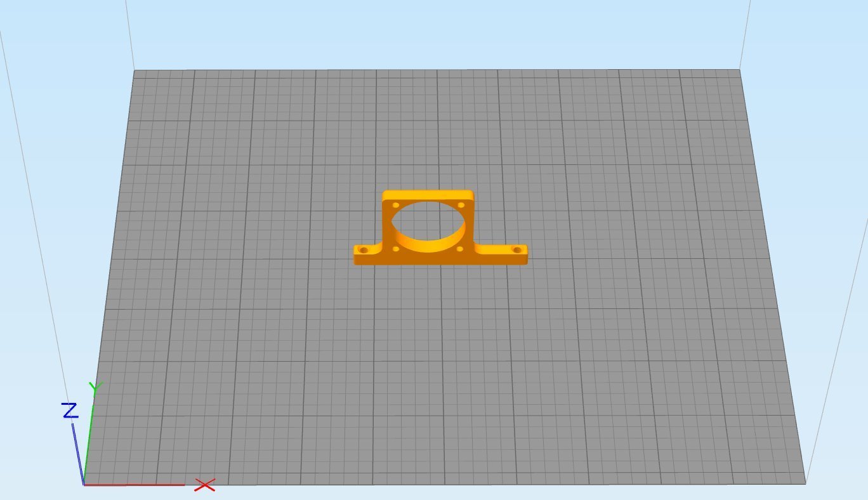Image resolution: width=868 pixels, height=500 pixels.
Task: Click the red X axis label
Action: click(x=205, y=485)
